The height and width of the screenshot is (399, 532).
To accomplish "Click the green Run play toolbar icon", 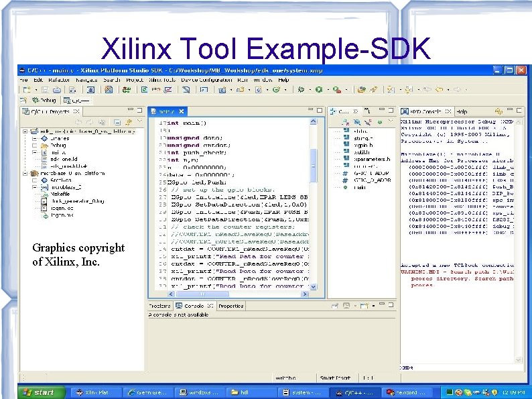I will coord(318,89).
